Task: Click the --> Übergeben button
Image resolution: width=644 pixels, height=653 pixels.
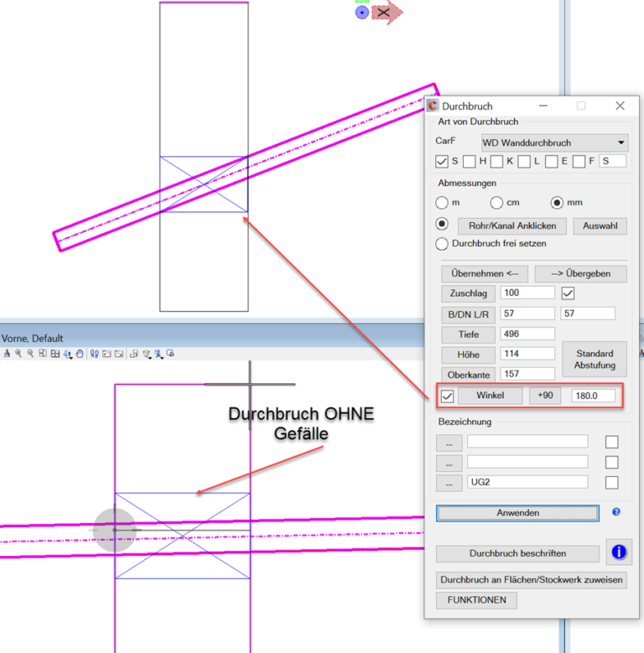Action: tap(580, 274)
